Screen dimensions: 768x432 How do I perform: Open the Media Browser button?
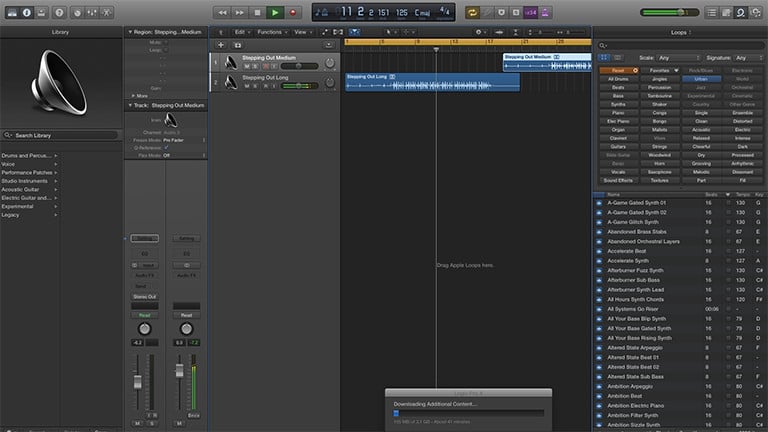755,13
